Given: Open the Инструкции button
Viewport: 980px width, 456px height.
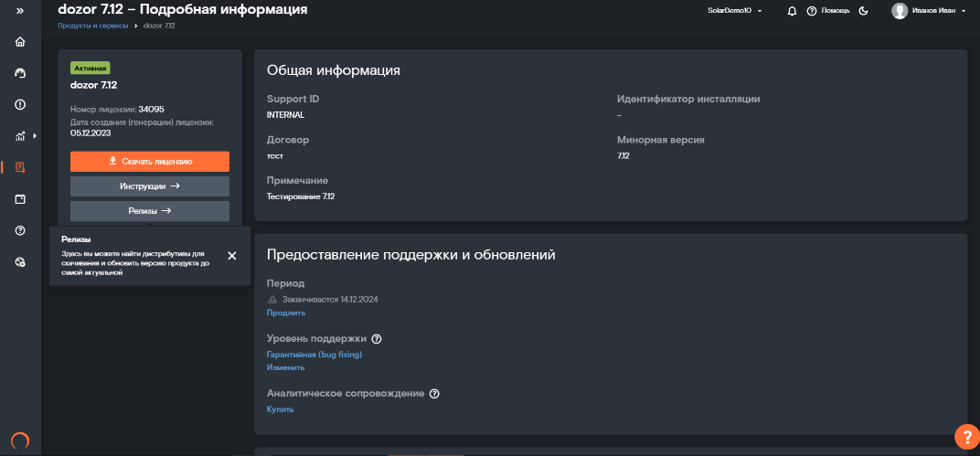Looking at the screenshot, I should tap(150, 186).
